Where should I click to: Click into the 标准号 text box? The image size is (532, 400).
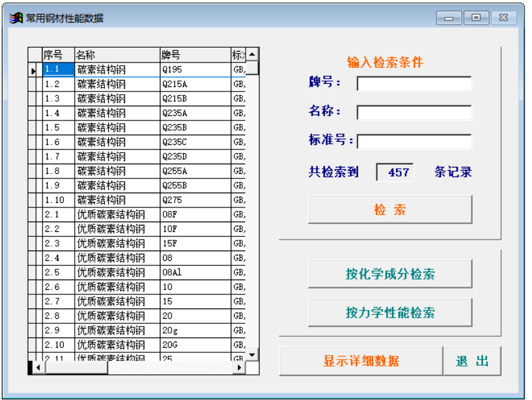point(414,141)
